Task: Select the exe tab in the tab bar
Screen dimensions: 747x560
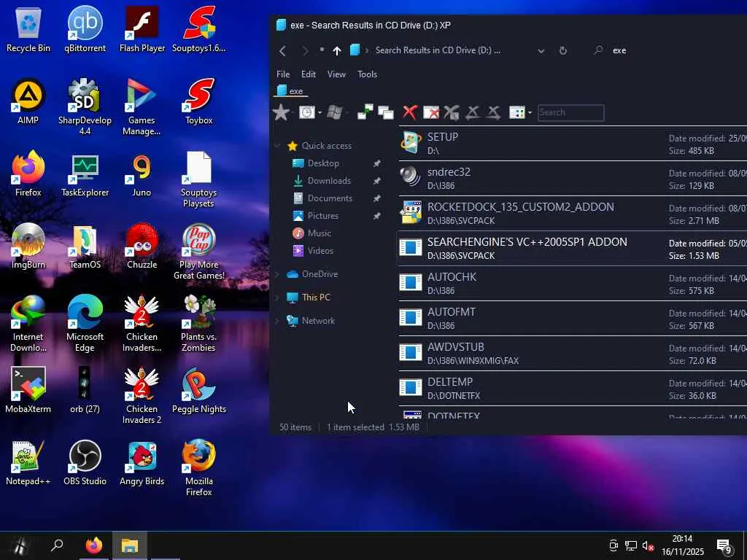Action: [x=290, y=91]
